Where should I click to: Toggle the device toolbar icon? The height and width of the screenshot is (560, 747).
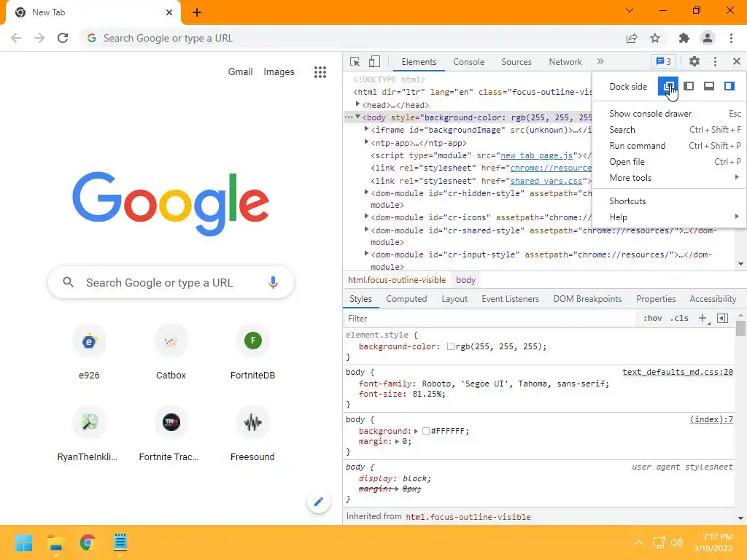374,61
